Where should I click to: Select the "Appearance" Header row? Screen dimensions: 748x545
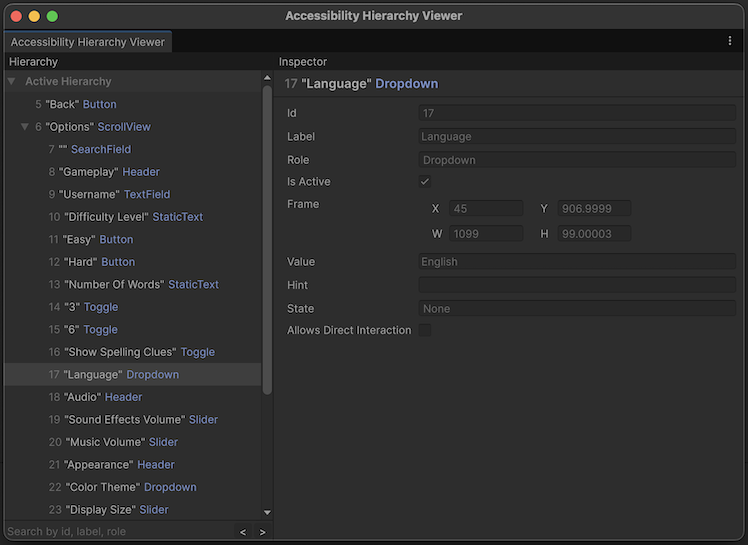[x=133, y=465]
